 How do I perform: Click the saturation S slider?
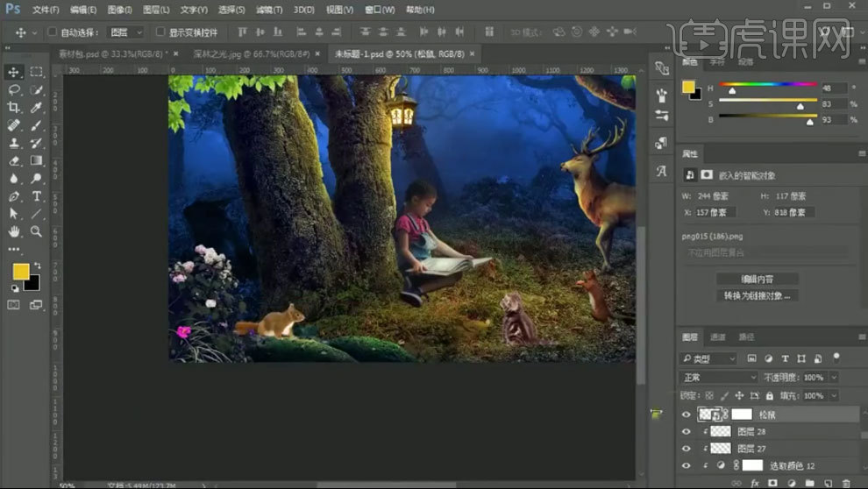click(768, 103)
